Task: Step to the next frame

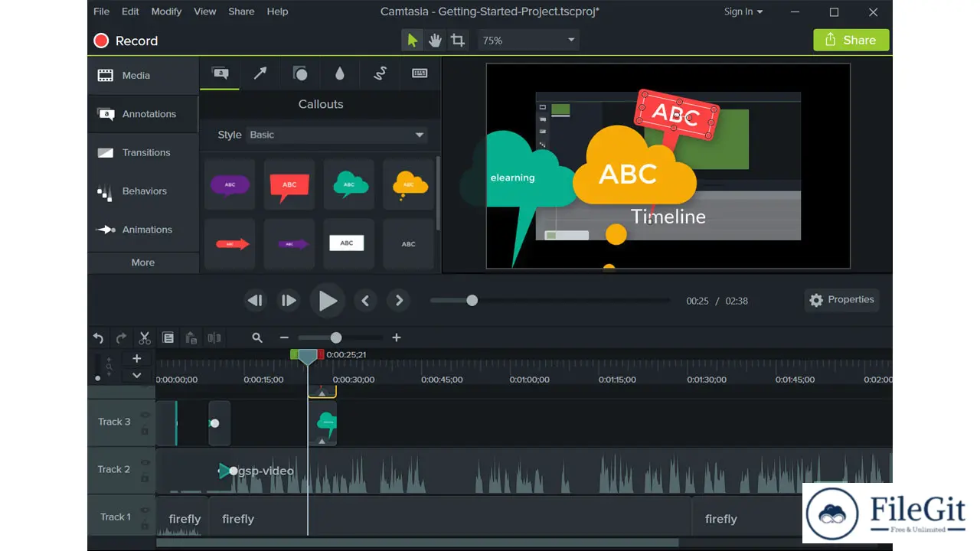Action: [x=289, y=301]
